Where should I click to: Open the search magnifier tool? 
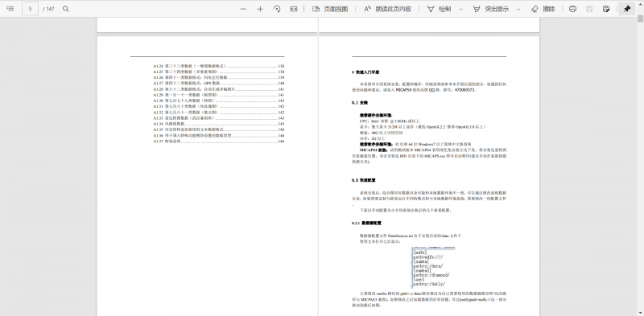(66, 9)
